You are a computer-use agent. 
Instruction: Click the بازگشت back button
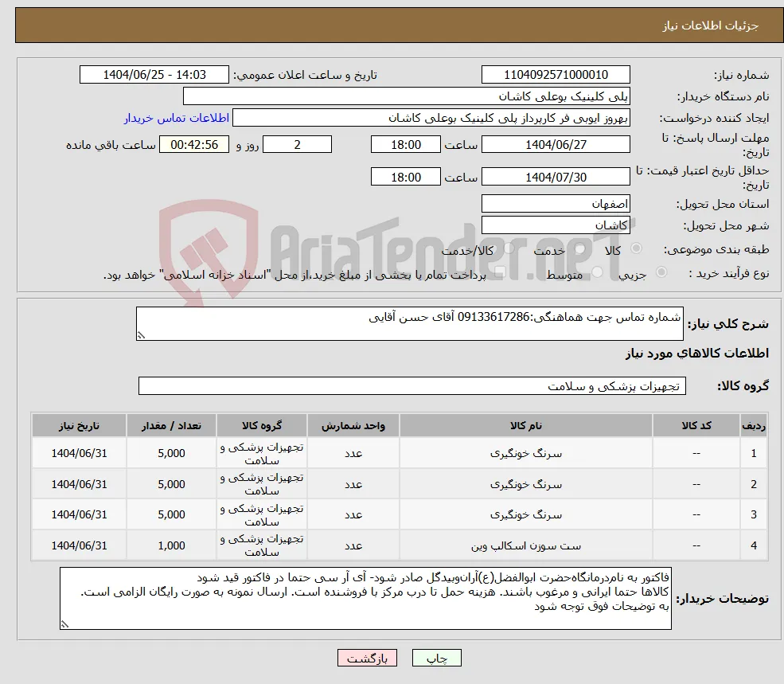367,658
